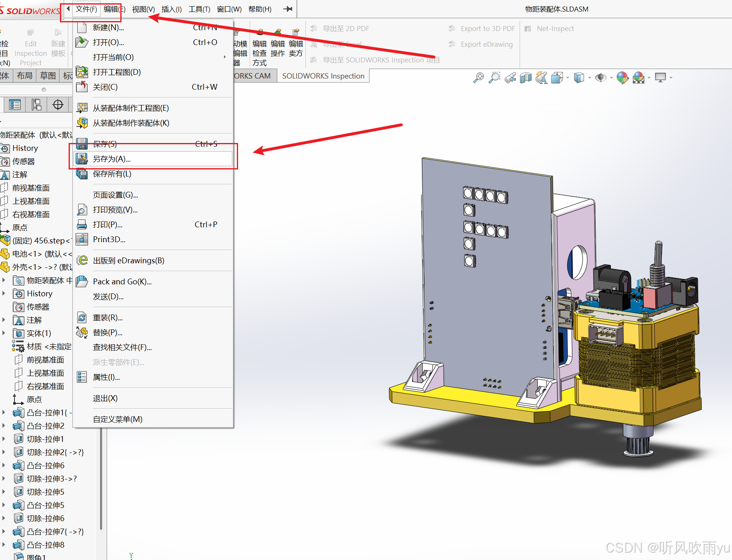Select 发送(D)... menu entry
This screenshot has width=732, height=560.
(x=153, y=296)
